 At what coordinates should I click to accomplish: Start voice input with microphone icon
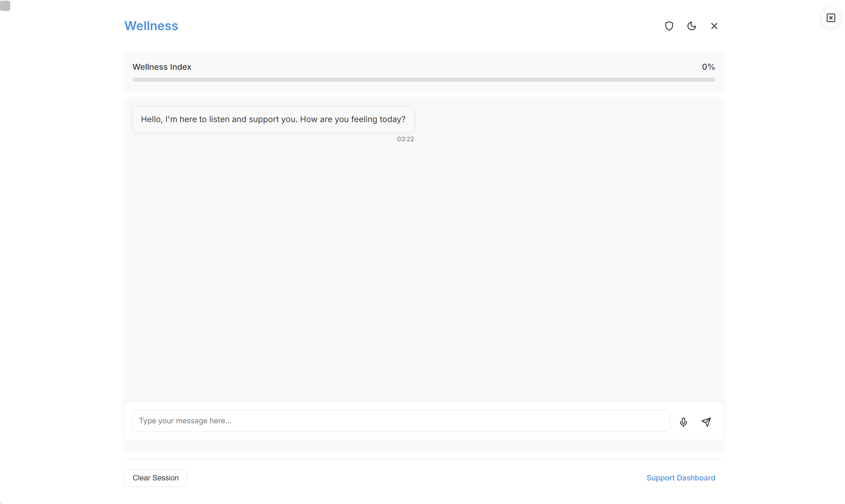coord(683,422)
